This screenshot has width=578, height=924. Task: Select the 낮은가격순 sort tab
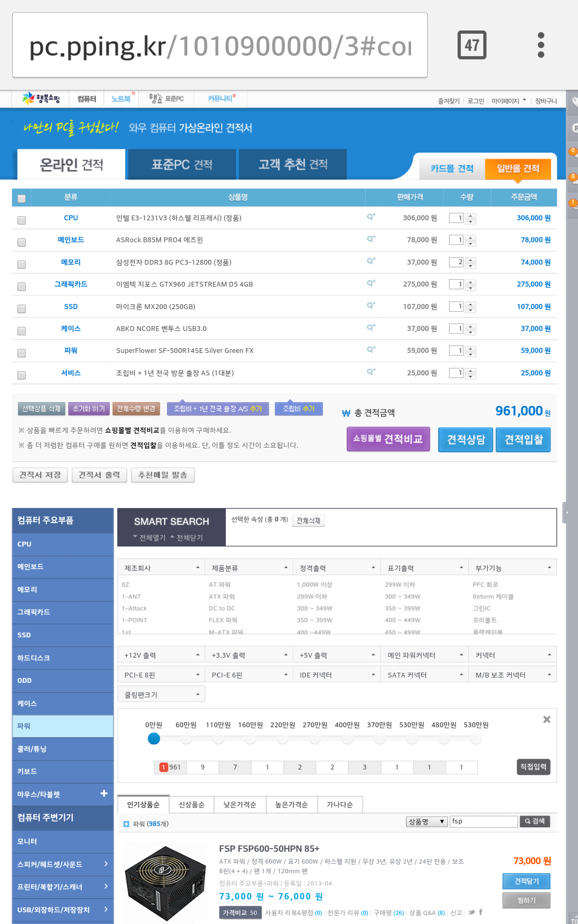click(239, 805)
